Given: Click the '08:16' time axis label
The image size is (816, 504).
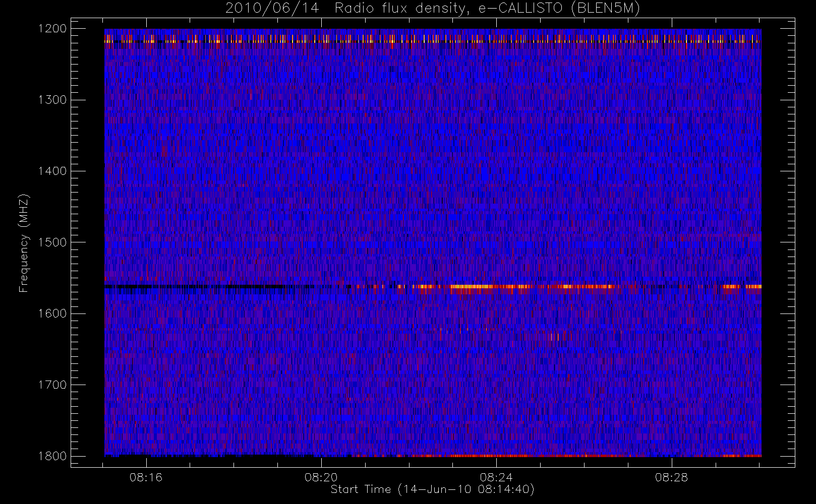Looking at the screenshot, I should point(146,477).
